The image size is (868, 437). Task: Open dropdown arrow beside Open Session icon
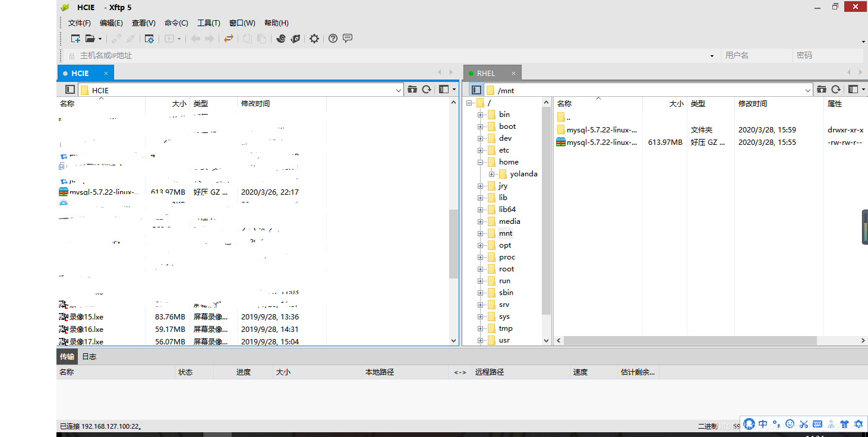click(x=100, y=39)
